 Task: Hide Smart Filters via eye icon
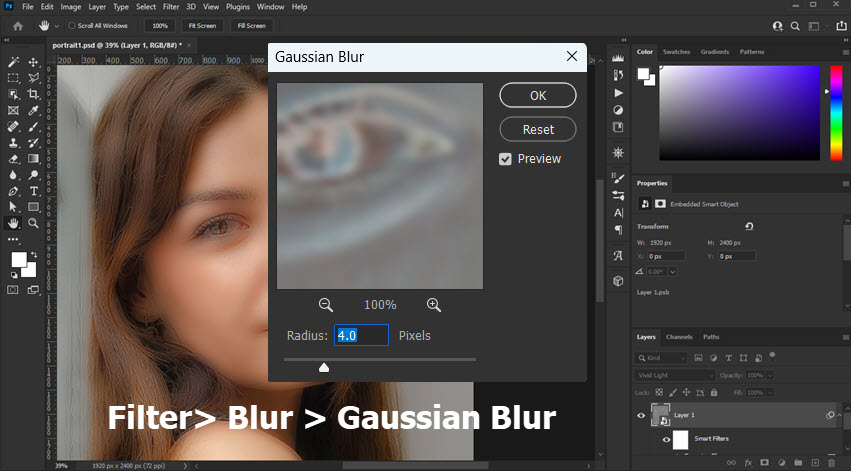tap(666, 440)
